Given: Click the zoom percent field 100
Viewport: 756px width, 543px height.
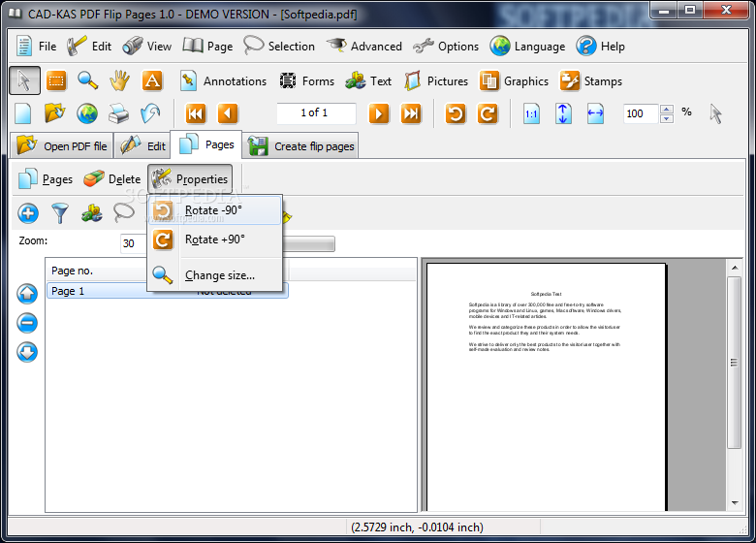Looking at the screenshot, I should click(x=642, y=113).
